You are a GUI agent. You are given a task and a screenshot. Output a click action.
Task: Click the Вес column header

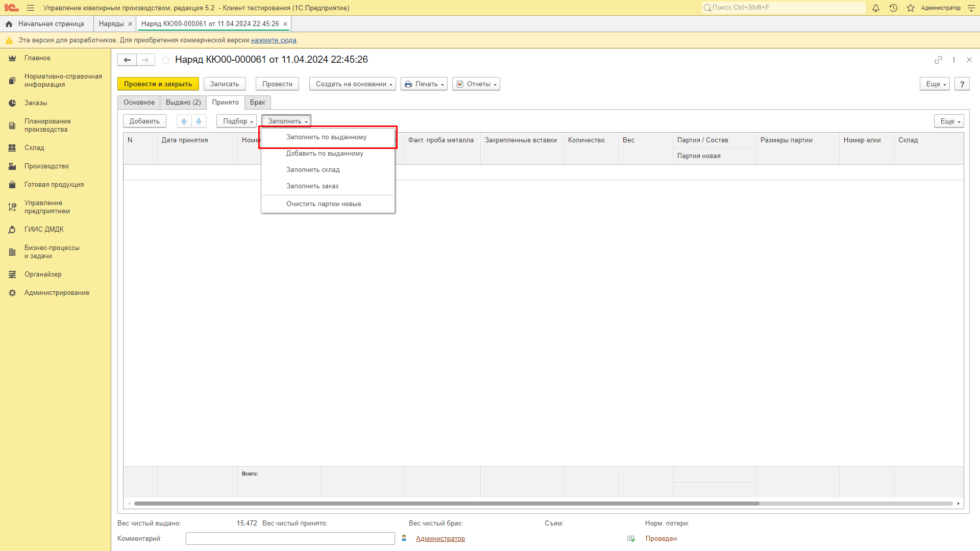coord(646,148)
